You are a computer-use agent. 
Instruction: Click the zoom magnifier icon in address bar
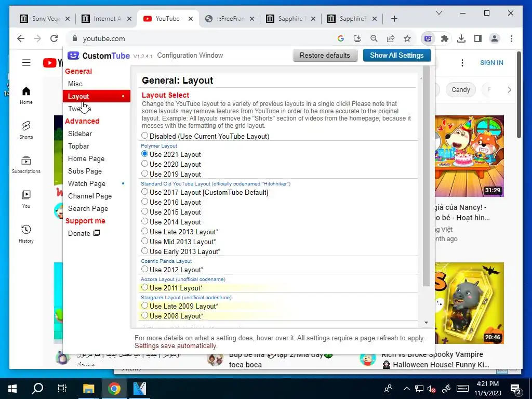pos(374,38)
